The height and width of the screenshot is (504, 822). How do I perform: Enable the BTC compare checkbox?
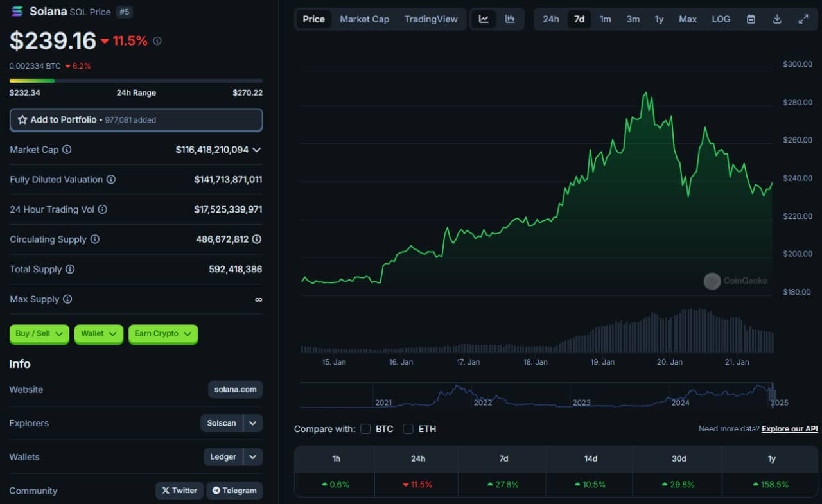click(x=365, y=429)
